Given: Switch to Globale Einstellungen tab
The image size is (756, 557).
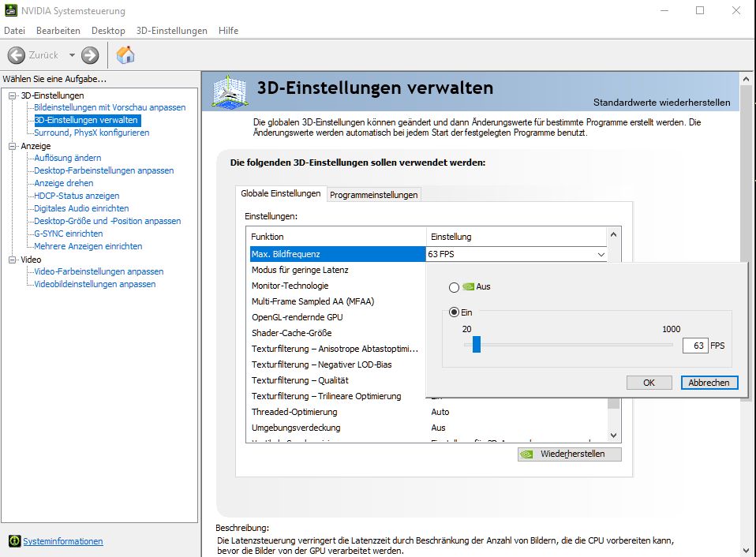Looking at the screenshot, I should (x=281, y=193).
